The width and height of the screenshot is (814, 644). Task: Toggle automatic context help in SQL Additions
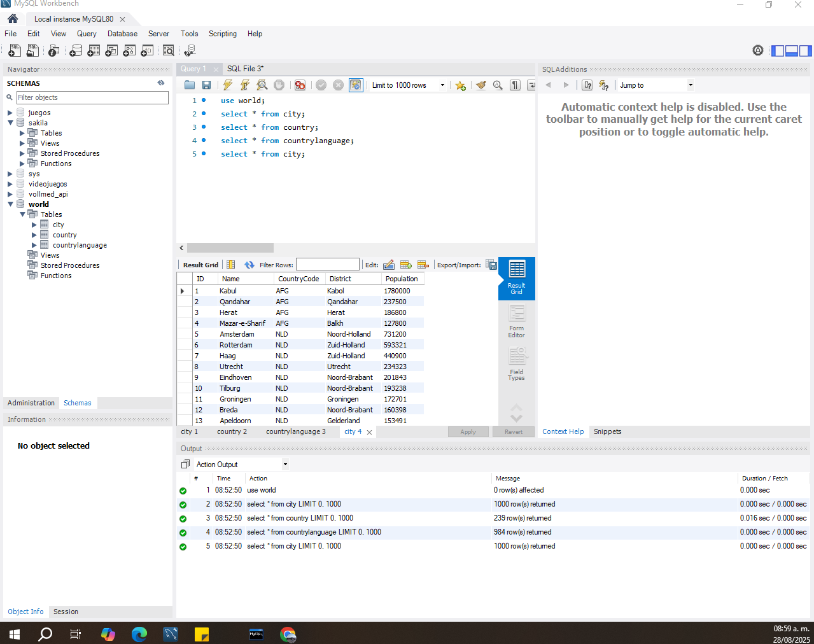coord(604,85)
